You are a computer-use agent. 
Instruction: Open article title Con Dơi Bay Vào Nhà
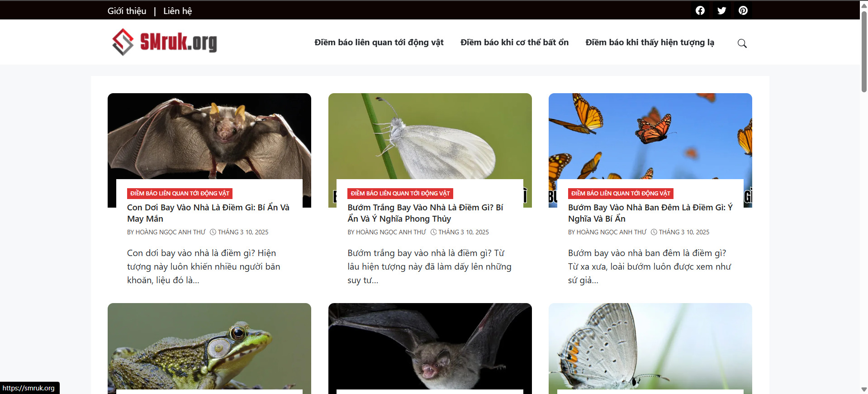208,213
